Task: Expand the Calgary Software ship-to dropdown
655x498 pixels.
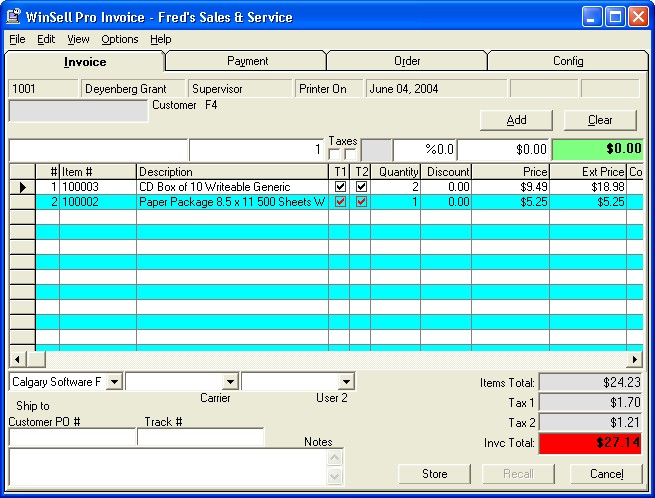Action: pos(114,382)
